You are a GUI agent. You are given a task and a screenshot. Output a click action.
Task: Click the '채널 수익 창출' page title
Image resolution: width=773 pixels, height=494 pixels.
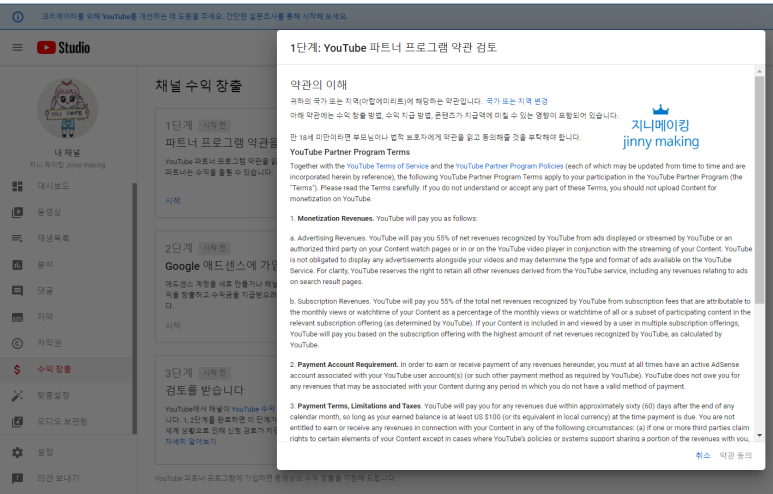[x=199, y=86]
